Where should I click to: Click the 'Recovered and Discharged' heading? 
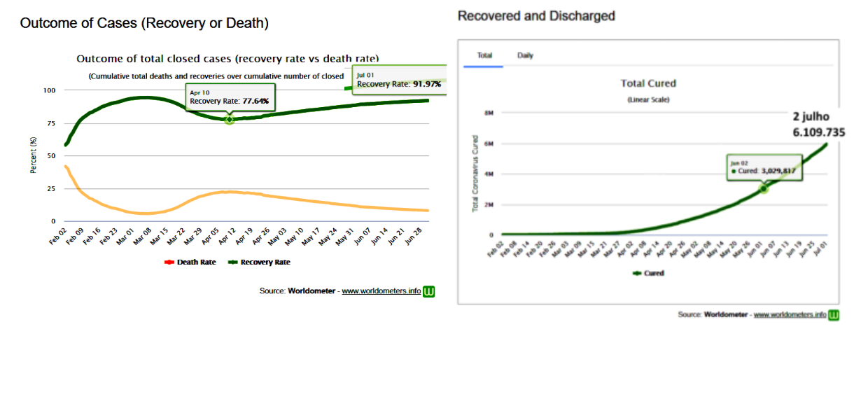(536, 15)
